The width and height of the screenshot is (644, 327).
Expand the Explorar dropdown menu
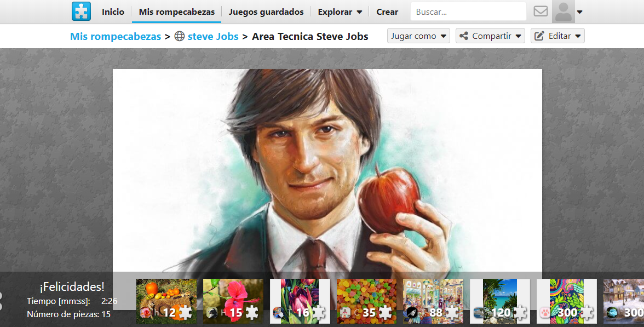[x=340, y=12]
